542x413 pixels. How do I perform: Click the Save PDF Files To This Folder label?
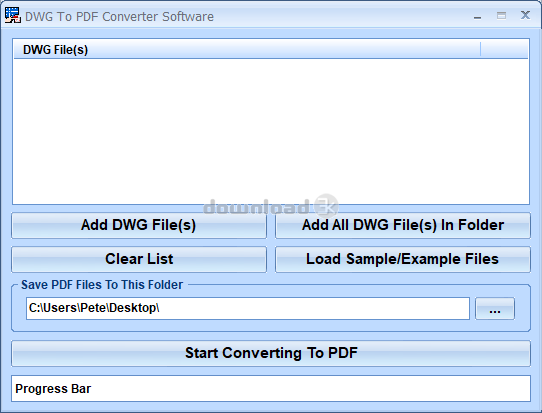click(x=102, y=285)
